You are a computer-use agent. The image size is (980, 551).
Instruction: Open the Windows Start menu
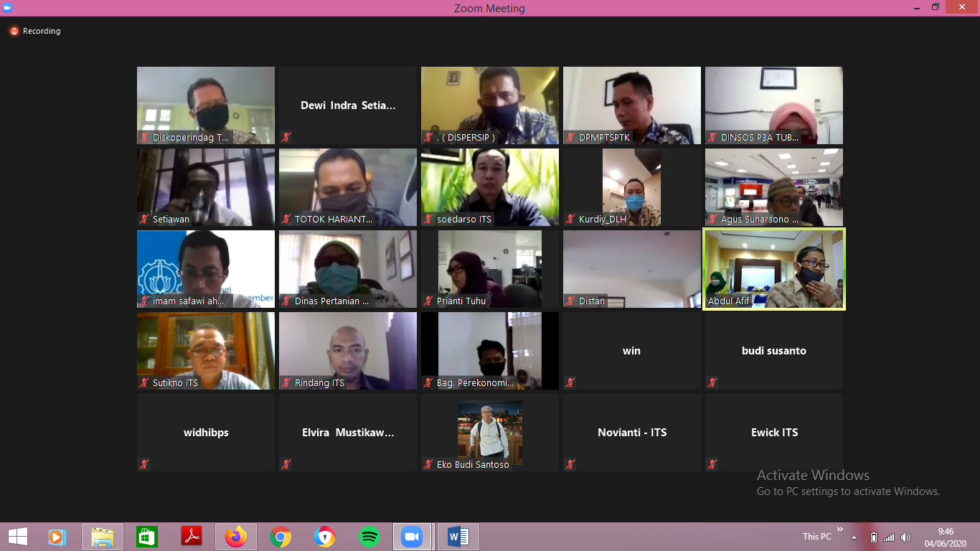pos(17,537)
